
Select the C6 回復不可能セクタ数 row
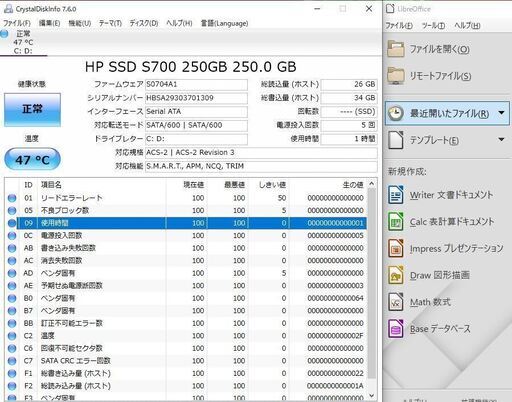point(187,348)
